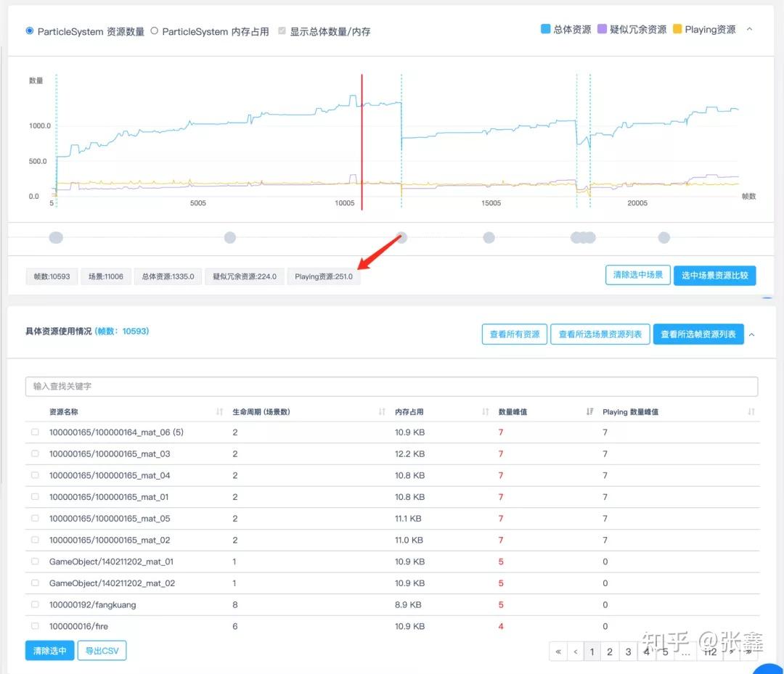The image size is (784, 674).
Task: Focus the 输入查找关键字 search field
Action: (391, 386)
